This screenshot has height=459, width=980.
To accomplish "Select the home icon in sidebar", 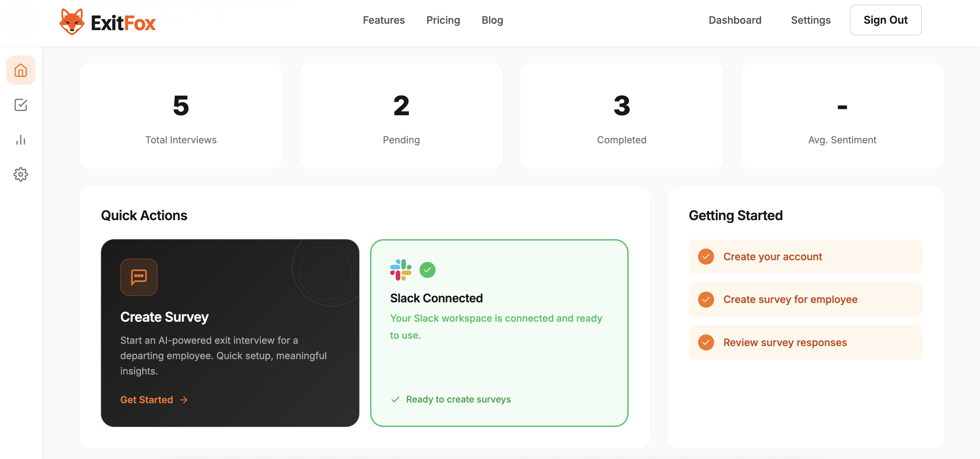I will (21, 70).
